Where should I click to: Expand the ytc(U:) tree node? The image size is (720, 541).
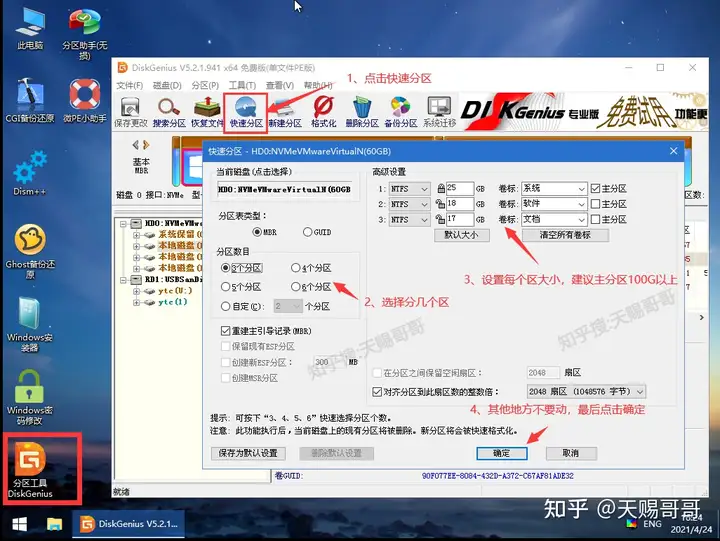(x=136, y=291)
